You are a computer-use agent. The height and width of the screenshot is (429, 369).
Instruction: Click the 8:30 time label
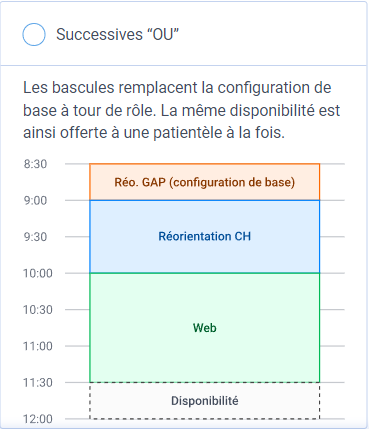point(35,164)
